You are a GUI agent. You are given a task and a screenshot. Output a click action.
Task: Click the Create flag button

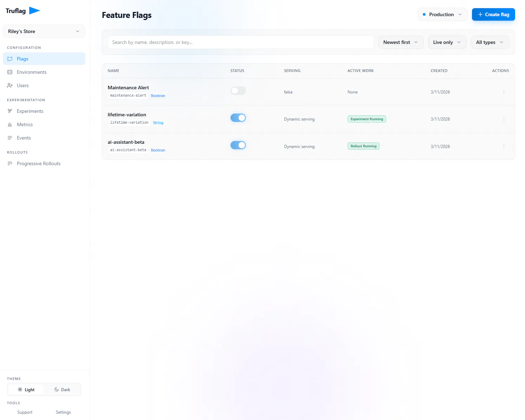click(x=493, y=14)
